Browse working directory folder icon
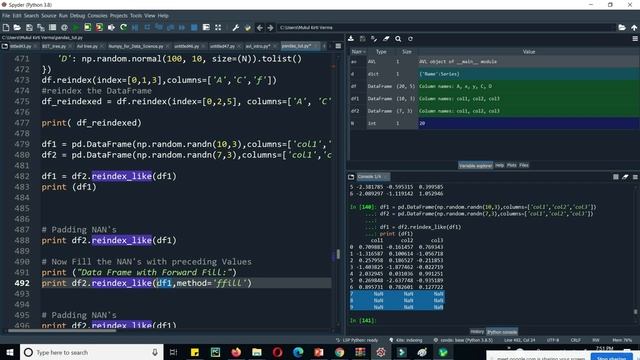This screenshot has width=640, height=360. 622,27
